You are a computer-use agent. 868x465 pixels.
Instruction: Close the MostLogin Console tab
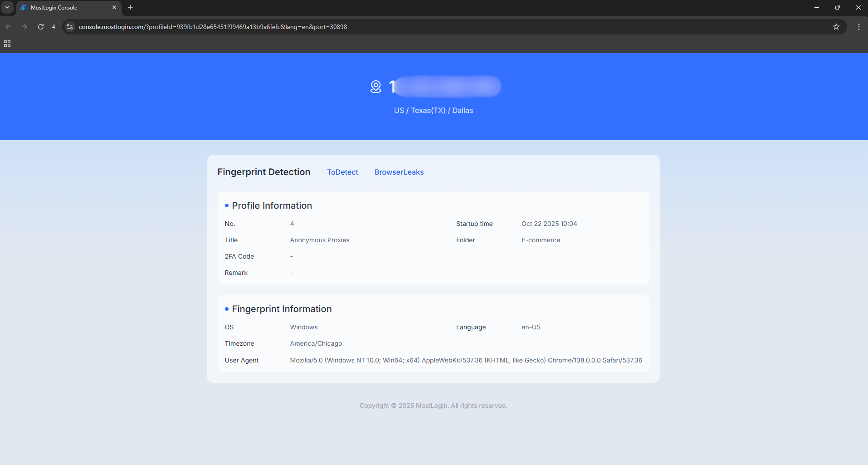[x=115, y=7]
